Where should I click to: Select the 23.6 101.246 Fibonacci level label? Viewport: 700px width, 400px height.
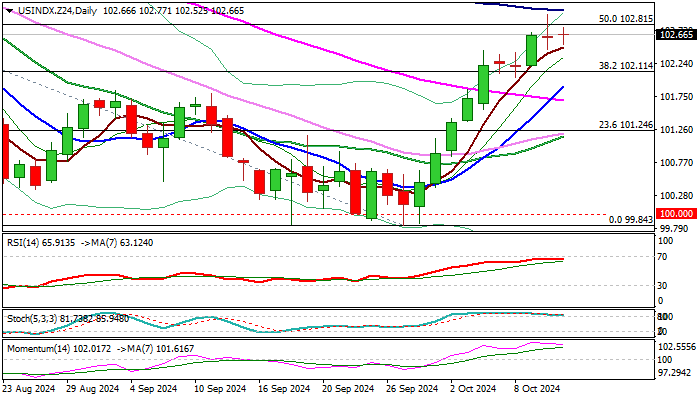[626, 125]
